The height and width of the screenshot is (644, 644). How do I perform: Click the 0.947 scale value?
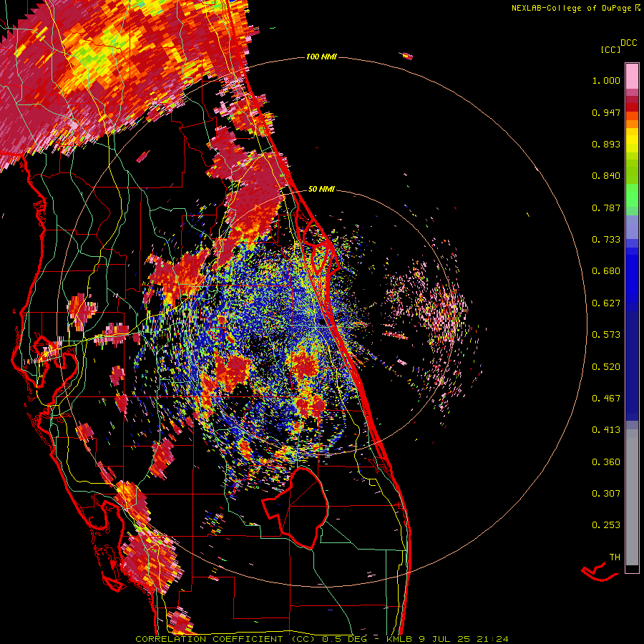tap(606, 112)
